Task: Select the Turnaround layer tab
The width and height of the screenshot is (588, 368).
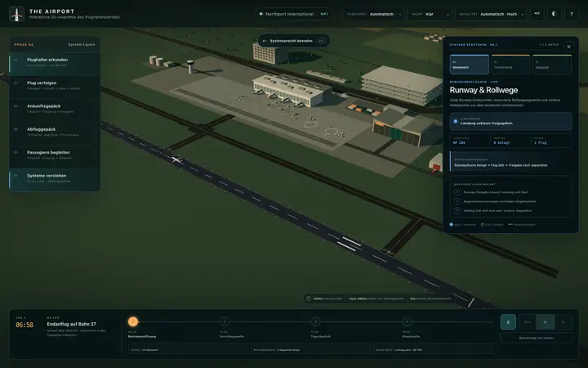Action: tap(510, 65)
